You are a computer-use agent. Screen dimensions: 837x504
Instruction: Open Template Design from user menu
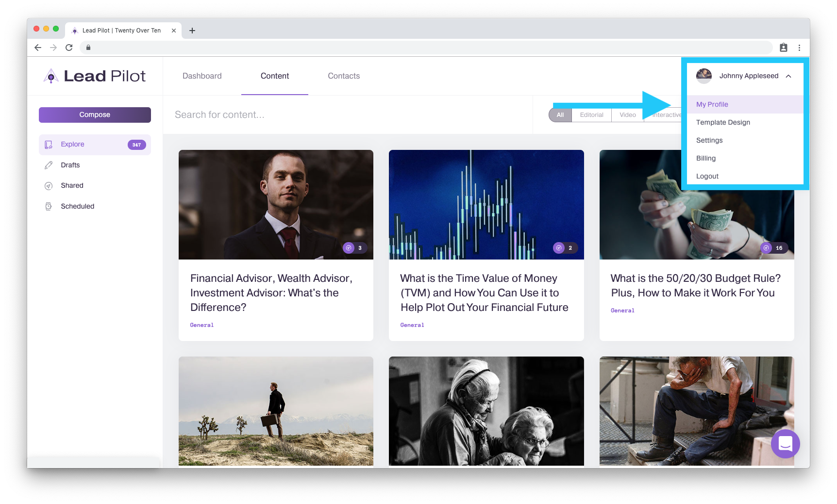[x=745, y=122]
